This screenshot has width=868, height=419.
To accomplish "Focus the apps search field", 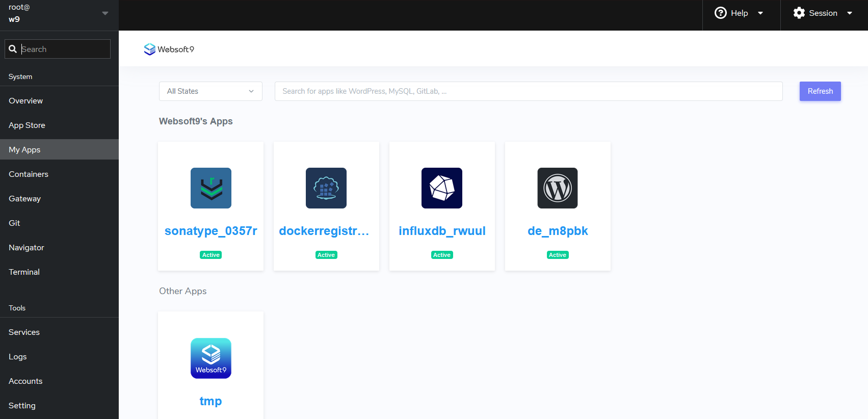I will coord(528,91).
